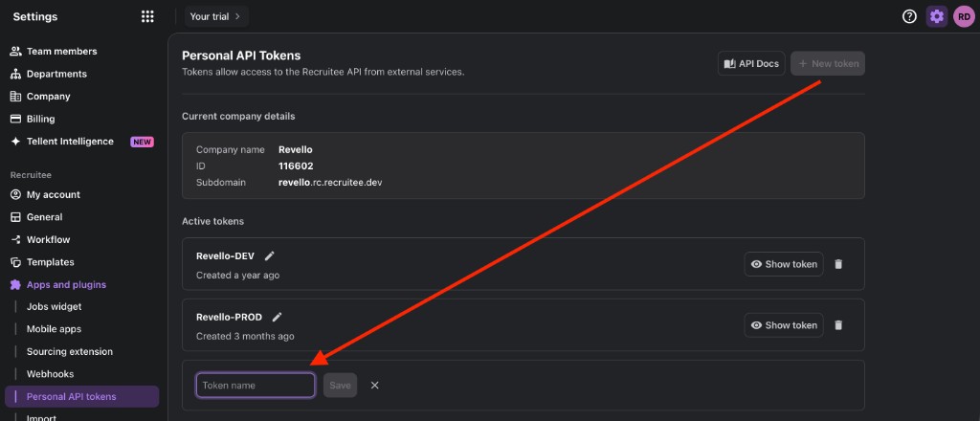
Task: Click the Company building icon
Action: tap(15, 97)
